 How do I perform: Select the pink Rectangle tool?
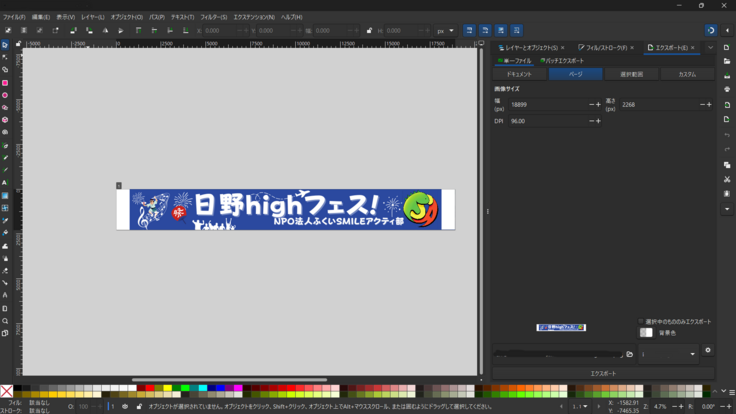coord(5,83)
